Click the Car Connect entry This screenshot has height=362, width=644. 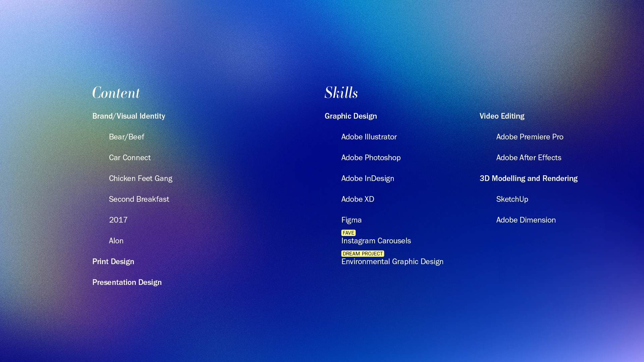[129, 158]
